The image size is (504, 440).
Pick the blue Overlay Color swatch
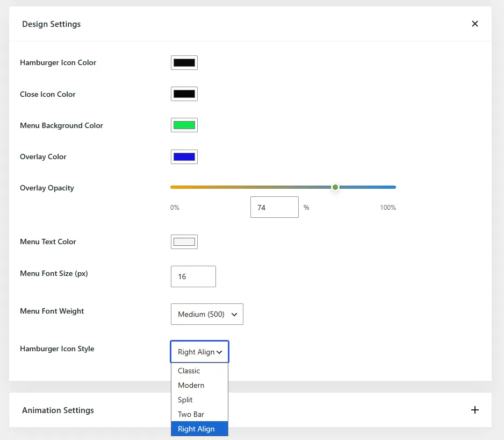[184, 157]
